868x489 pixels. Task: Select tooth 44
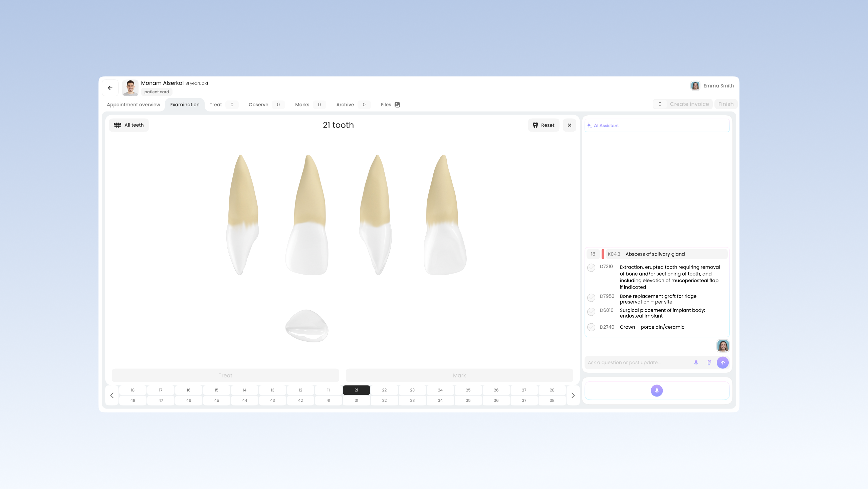pyautogui.click(x=245, y=400)
